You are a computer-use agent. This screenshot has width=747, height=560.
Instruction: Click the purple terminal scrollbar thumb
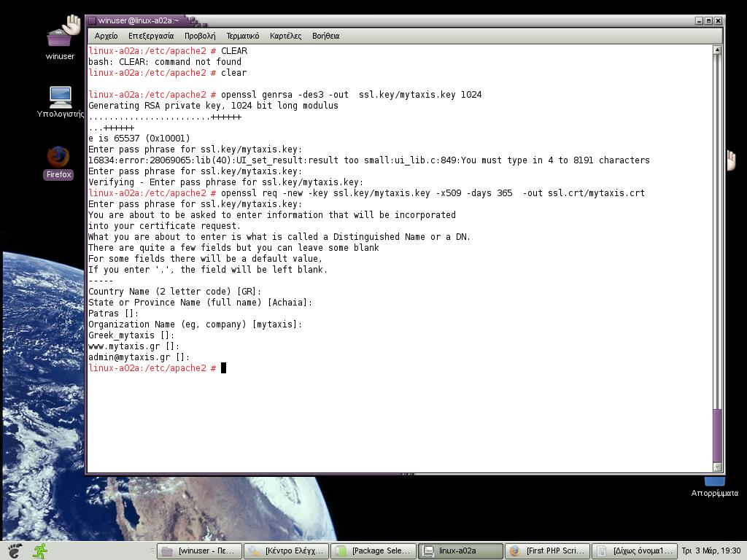click(718, 436)
